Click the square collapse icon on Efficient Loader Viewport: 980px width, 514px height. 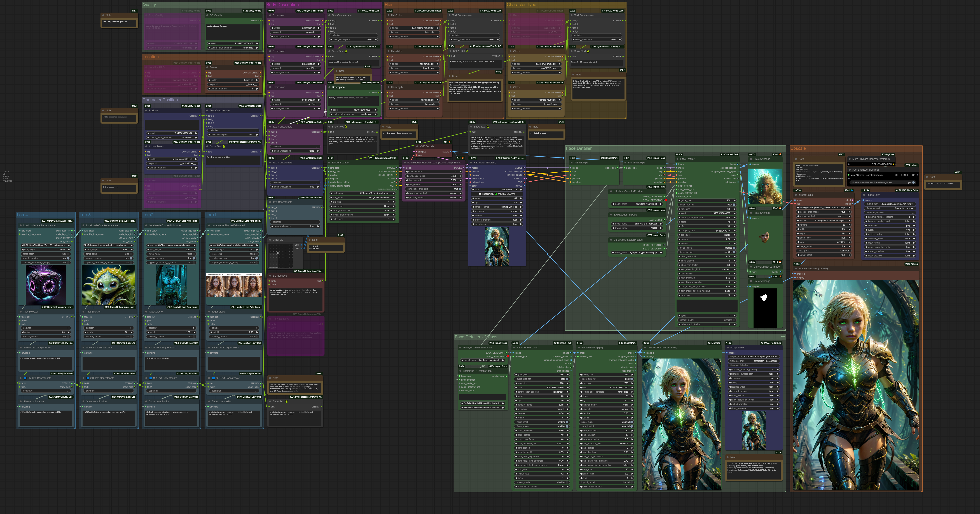point(329,163)
